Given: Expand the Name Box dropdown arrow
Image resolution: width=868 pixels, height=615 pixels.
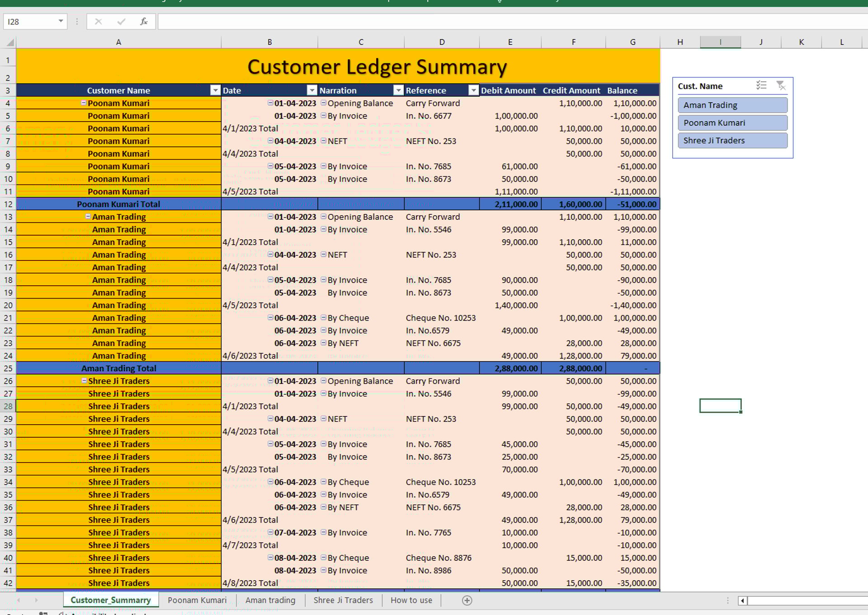Looking at the screenshot, I should pos(61,21).
